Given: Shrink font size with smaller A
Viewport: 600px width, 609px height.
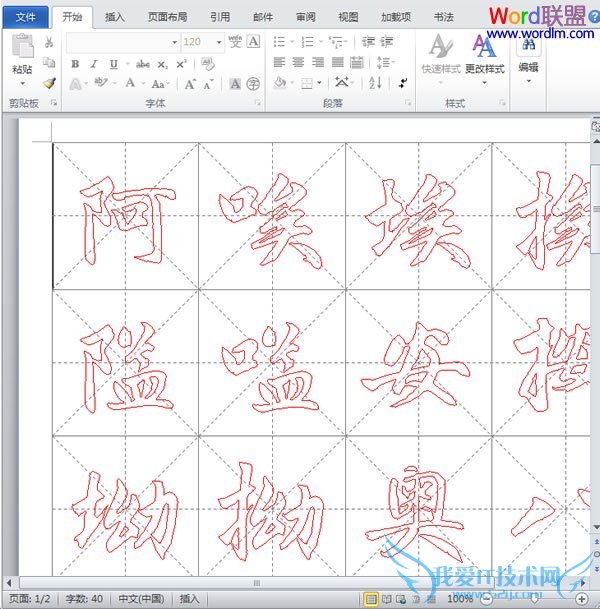Looking at the screenshot, I should [x=209, y=84].
